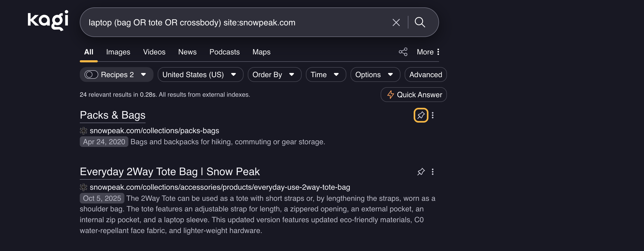Open the Packs & Bags result options menu
This screenshot has height=251, width=644.
[x=433, y=115]
